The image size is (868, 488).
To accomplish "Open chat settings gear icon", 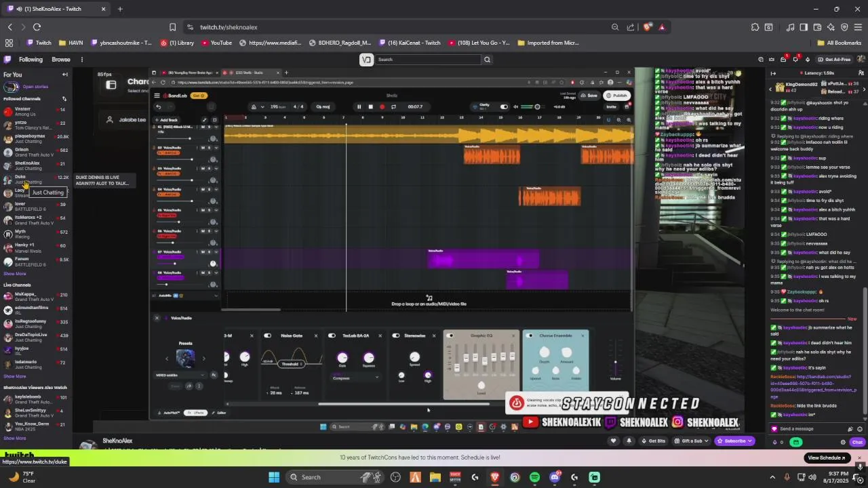I will pyautogui.click(x=844, y=442).
